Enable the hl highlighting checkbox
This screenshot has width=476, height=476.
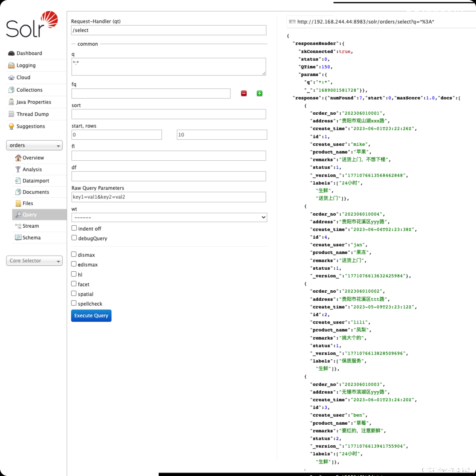(74, 274)
